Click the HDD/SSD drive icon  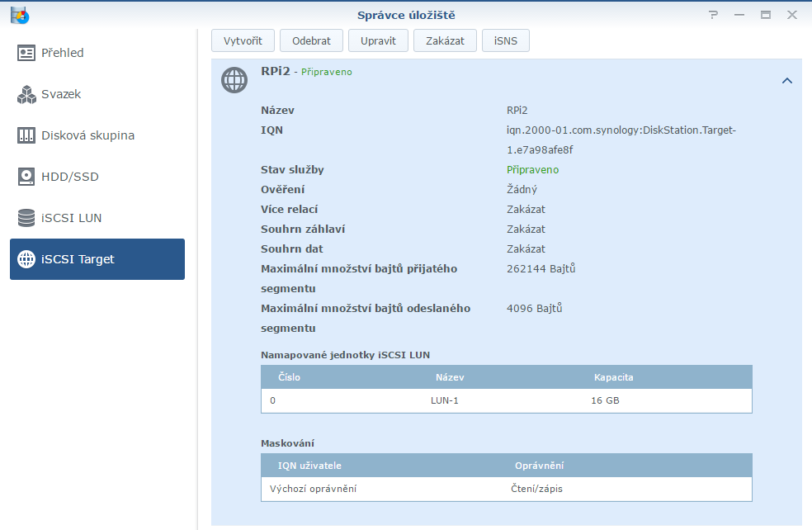click(26, 177)
